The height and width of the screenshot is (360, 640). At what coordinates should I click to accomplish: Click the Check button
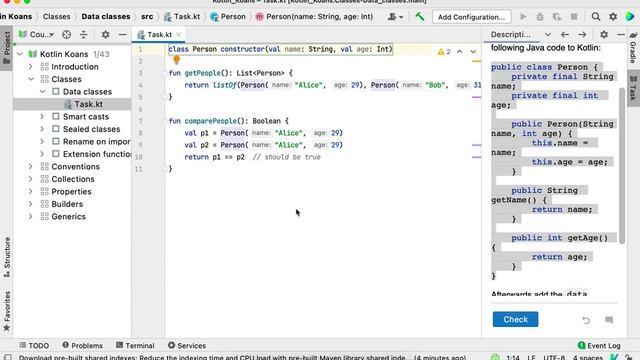click(515, 320)
